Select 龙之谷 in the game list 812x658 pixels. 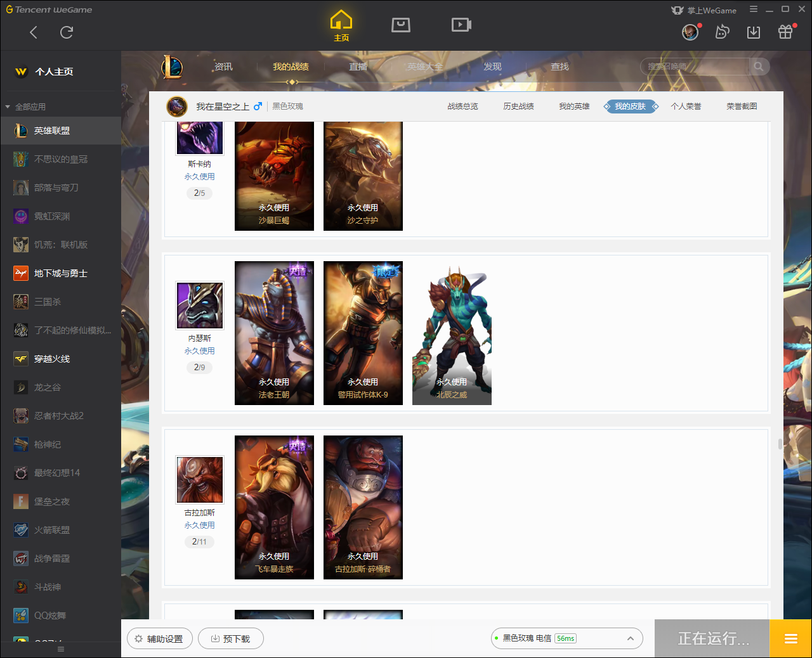(60, 387)
